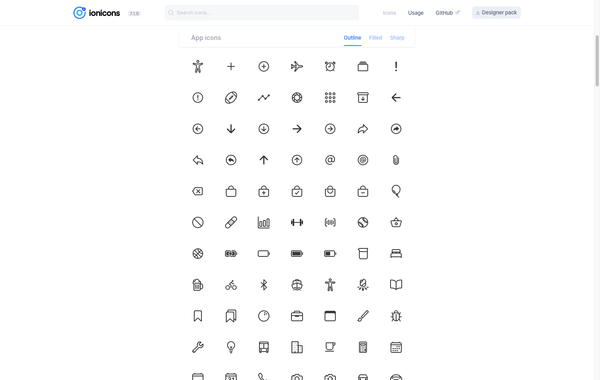Select the bandage icon
The image size is (600, 380).
tap(231, 222)
